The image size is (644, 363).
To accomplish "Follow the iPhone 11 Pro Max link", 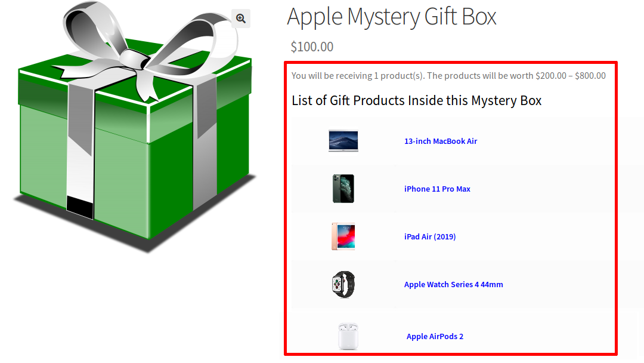I will pos(437,189).
